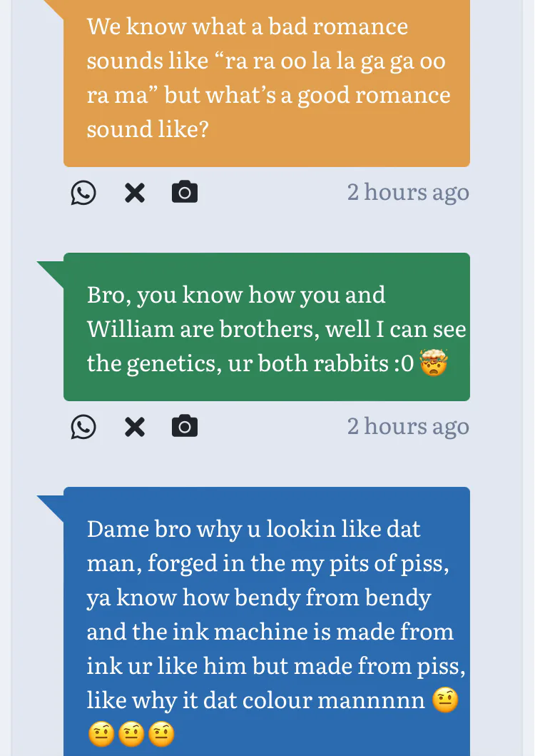Image resolution: width=535 pixels, height=756 pixels.
Task: Open the blue 'Dame bro' message bubble
Action: [x=266, y=614]
